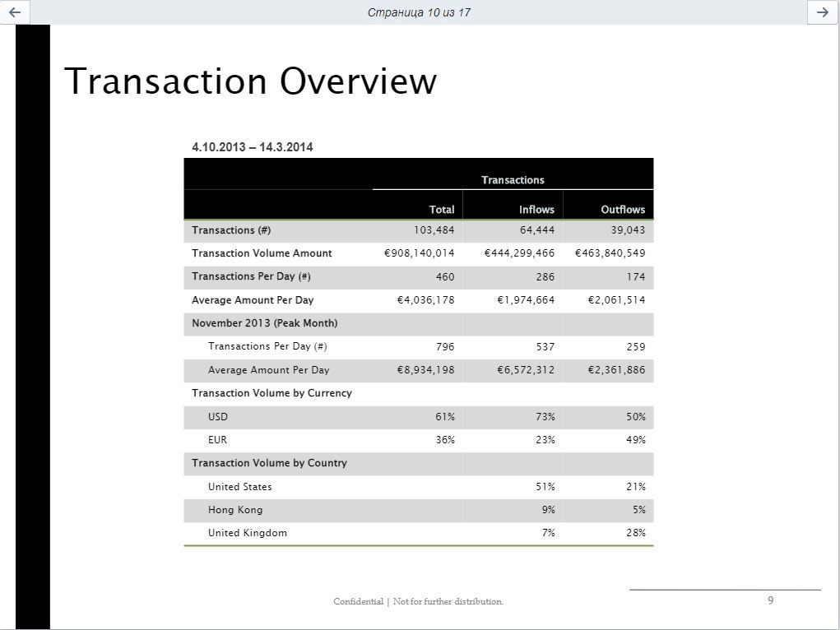Click the total volume €908,140,014
This screenshot has height=630, width=840.
[419, 253]
